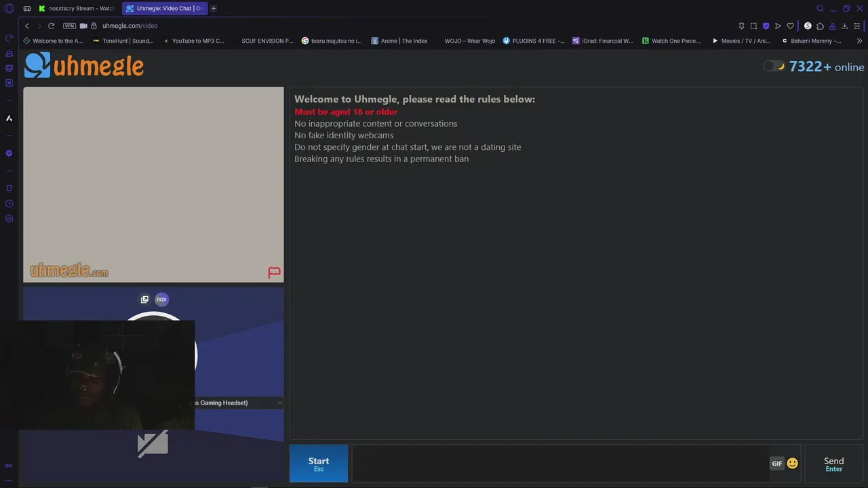Open the YouTube to MP3 bookmark
The width and height of the screenshot is (868, 488).
click(x=193, y=41)
